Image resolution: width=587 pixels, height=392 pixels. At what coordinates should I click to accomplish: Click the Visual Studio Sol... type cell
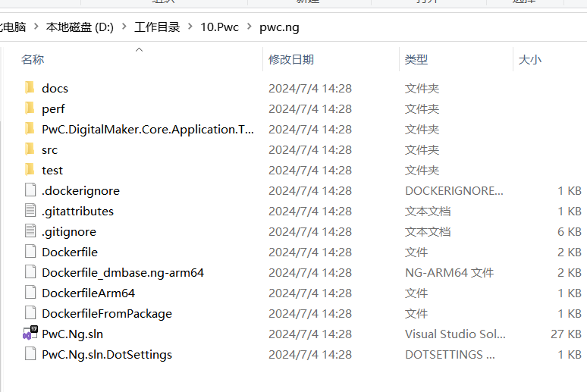point(455,334)
